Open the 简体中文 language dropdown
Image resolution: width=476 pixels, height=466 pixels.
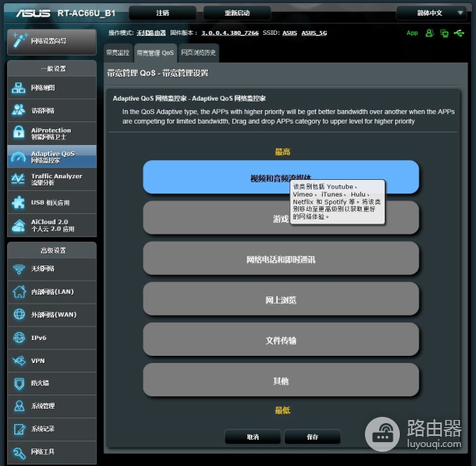pyautogui.click(x=432, y=13)
